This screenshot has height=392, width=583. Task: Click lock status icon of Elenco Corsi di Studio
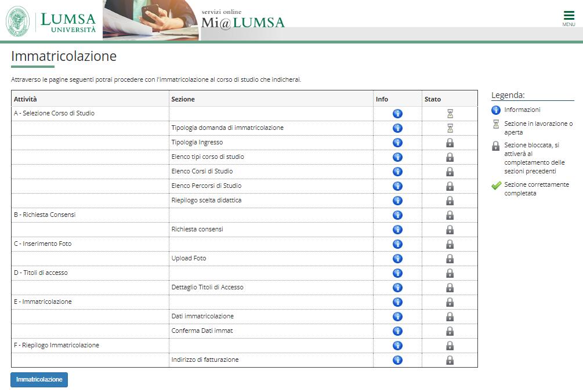(450, 172)
